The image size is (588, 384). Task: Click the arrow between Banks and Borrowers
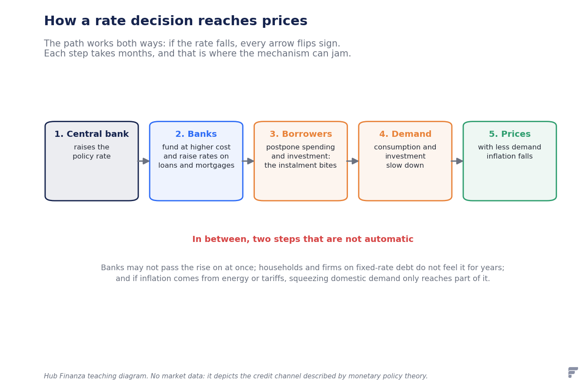(x=248, y=161)
